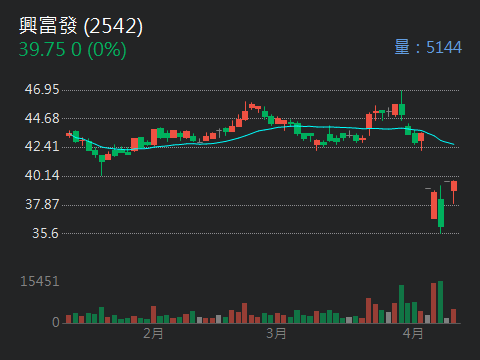
Task: Click the 2月 date axis label
Action: click(x=153, y=333)
